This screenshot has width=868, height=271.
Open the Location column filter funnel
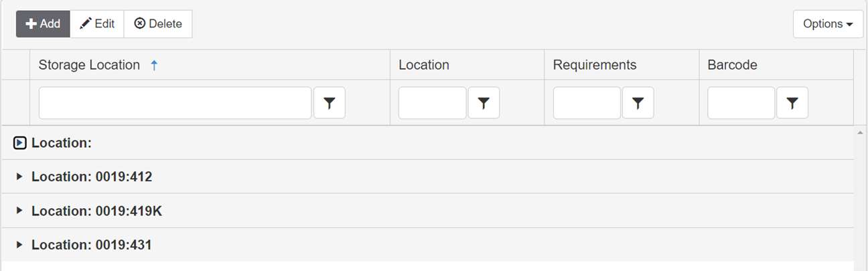point(484,103)
